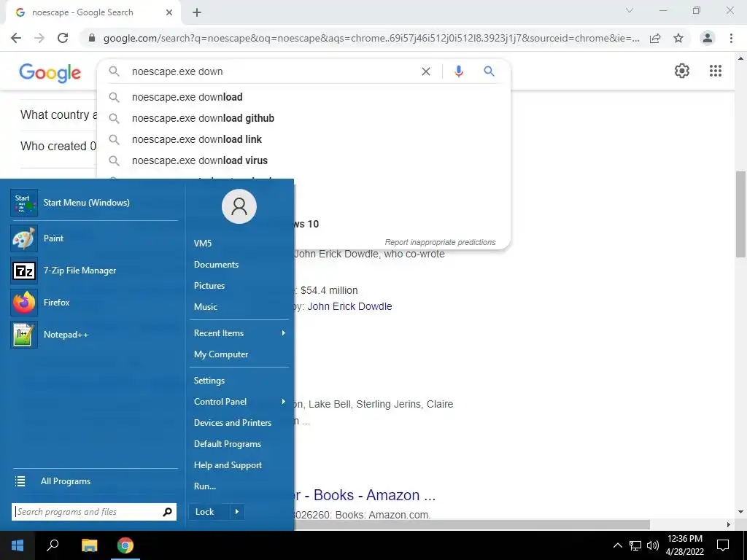
Task: Open File Explorer from the taskbar
Action: (x=89, y=545)
